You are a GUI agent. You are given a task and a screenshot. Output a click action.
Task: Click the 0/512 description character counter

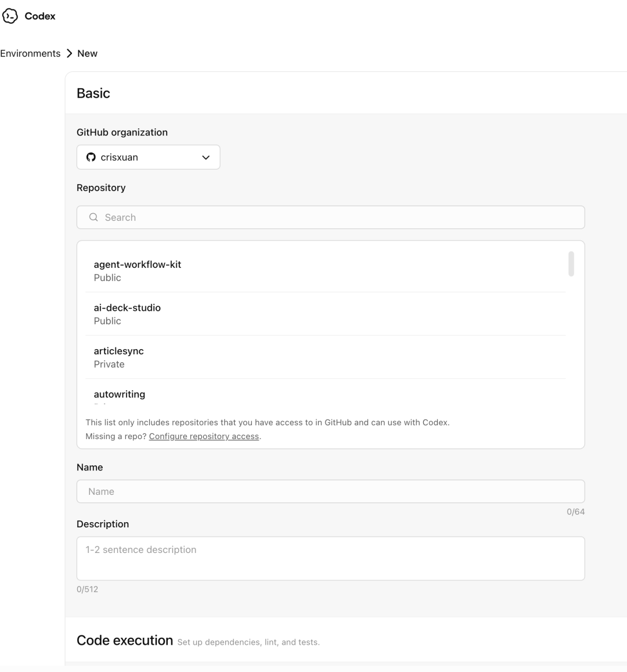tap(87, 590)
